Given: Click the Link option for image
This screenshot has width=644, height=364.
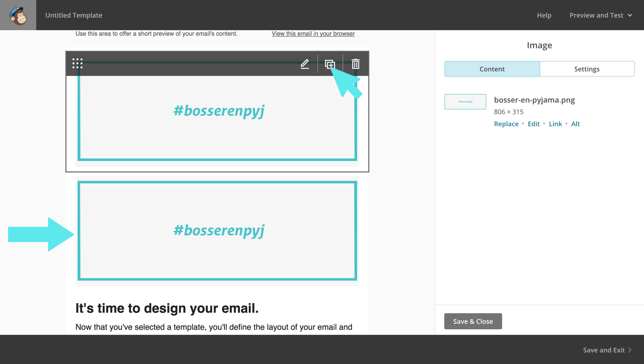Looking at the screenshot, I should point(555,124).
